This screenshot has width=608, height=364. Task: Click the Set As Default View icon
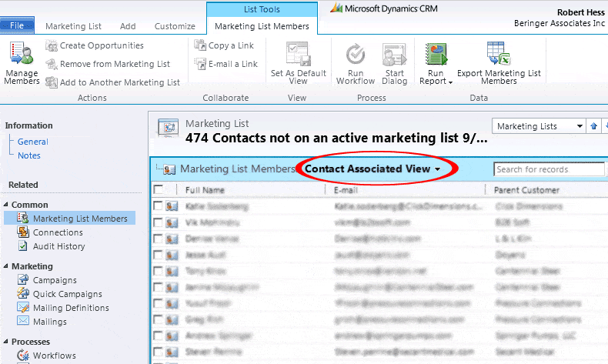tap(298, 54)
